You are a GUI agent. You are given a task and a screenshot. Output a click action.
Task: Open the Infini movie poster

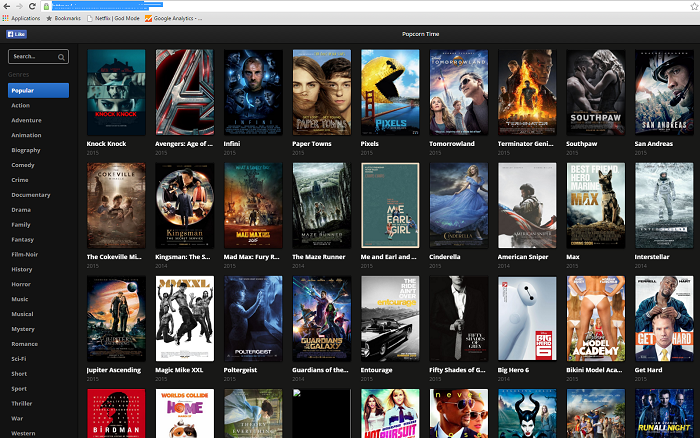click(x=253, y=92)
